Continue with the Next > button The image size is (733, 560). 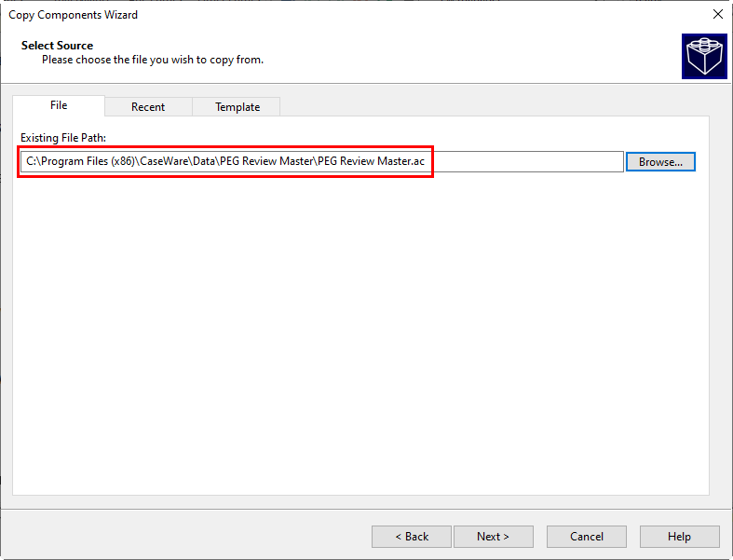coord(494,536)
